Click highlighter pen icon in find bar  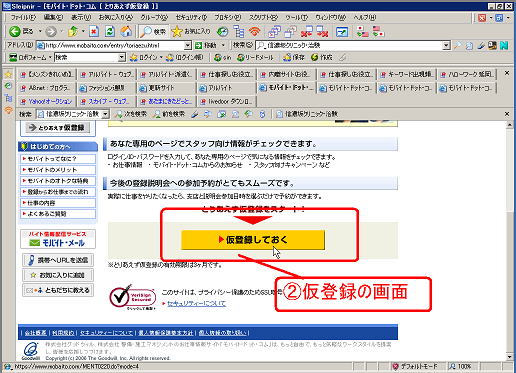[x=195, y=114]
